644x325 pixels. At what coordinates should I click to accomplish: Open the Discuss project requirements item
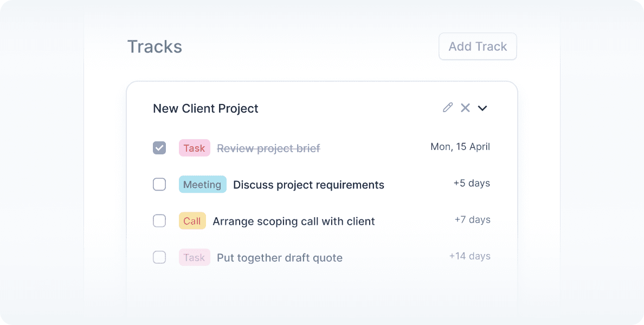click(308, 185)
